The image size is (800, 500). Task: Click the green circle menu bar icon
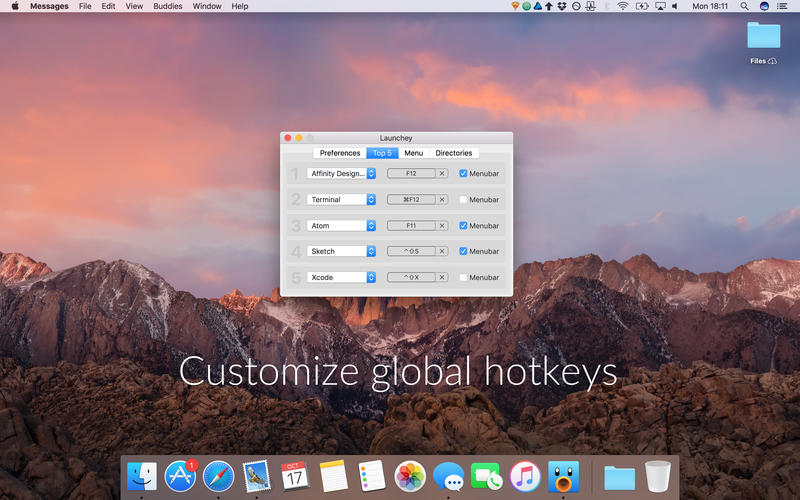pyautogui.click(x=526, y=6)
